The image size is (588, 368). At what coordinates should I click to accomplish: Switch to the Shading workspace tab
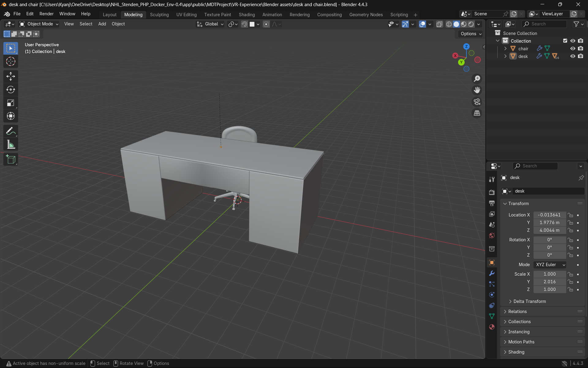[247, 15]
